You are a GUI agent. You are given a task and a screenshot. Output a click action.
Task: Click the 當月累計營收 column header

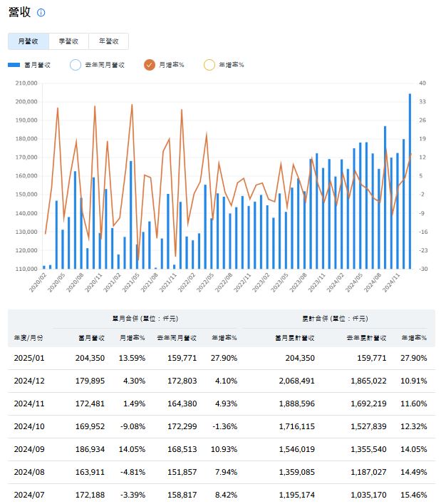coord(295,338)
